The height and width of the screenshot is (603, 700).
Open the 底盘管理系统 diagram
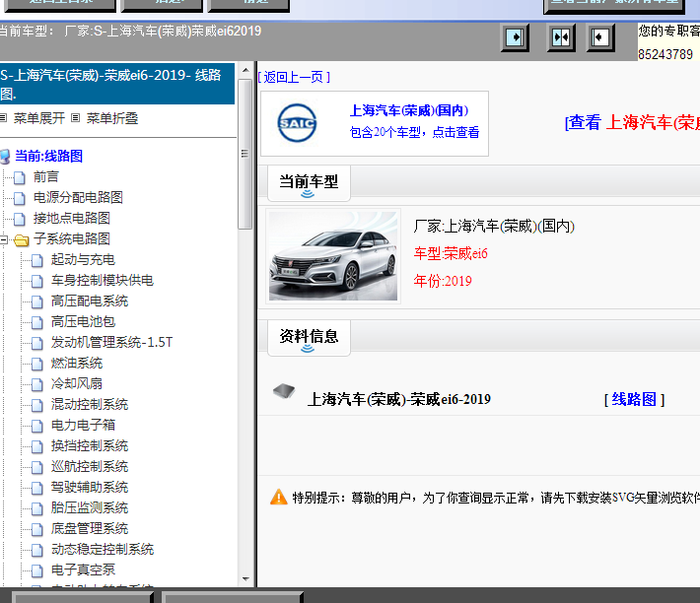90,528
